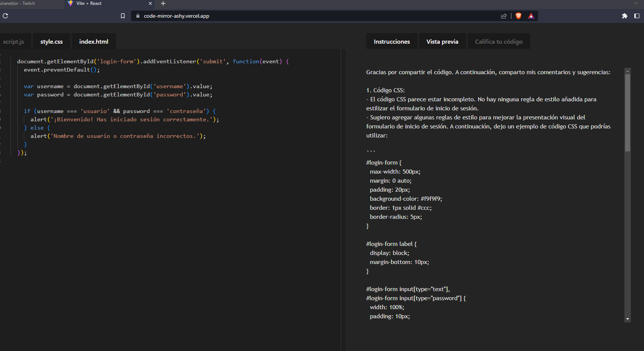Open the tab search chevron at the top right
Viewport: 644px width, 351px height.
coord(636,3)
